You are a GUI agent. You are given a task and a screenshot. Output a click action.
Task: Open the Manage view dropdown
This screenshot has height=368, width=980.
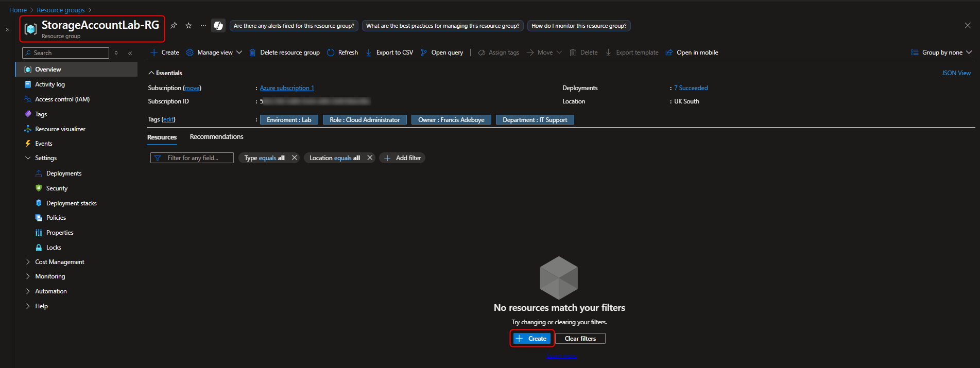point(214,52)
